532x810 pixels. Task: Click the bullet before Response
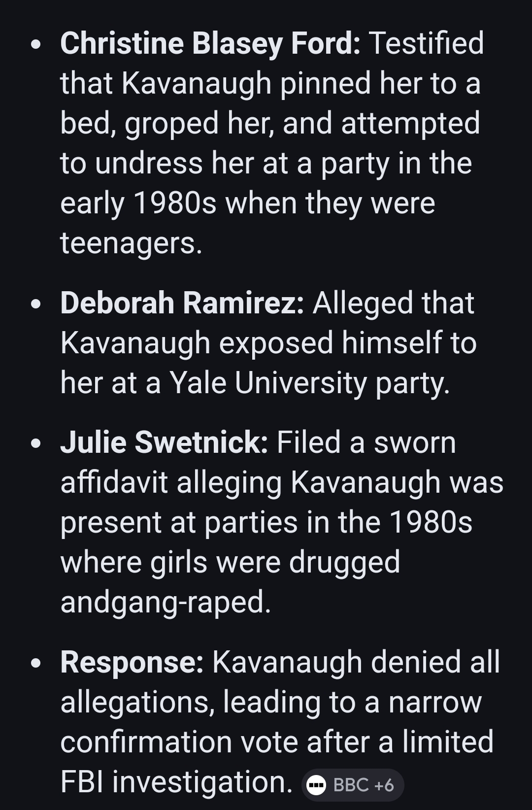tap(35, 663)
